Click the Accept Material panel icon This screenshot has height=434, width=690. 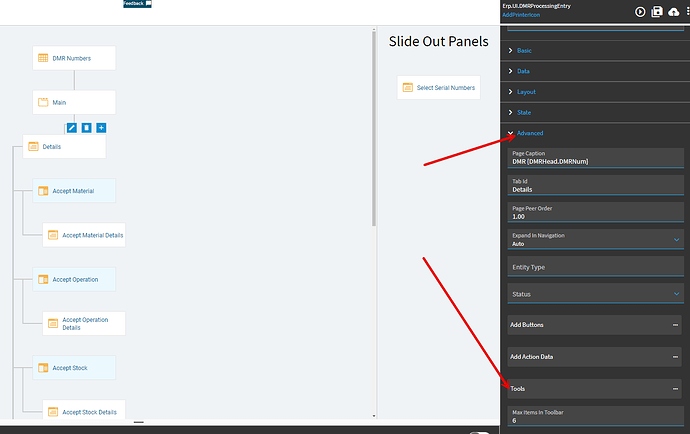[x=43, y=191]
